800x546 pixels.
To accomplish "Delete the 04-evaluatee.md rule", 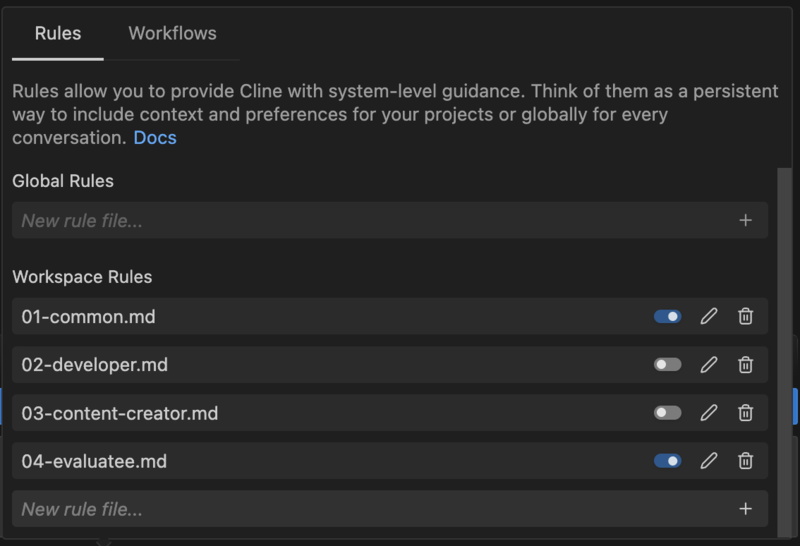I will (x=745, y=461).
